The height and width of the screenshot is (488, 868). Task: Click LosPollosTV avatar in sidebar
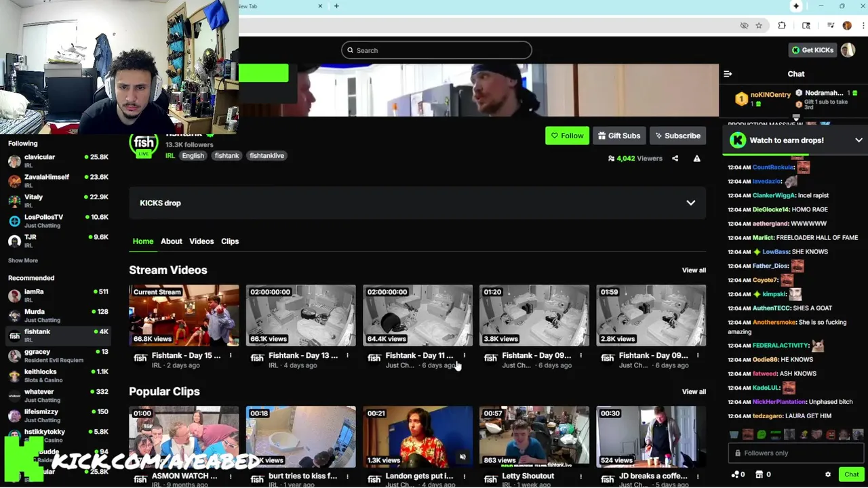tap(14, 221)
